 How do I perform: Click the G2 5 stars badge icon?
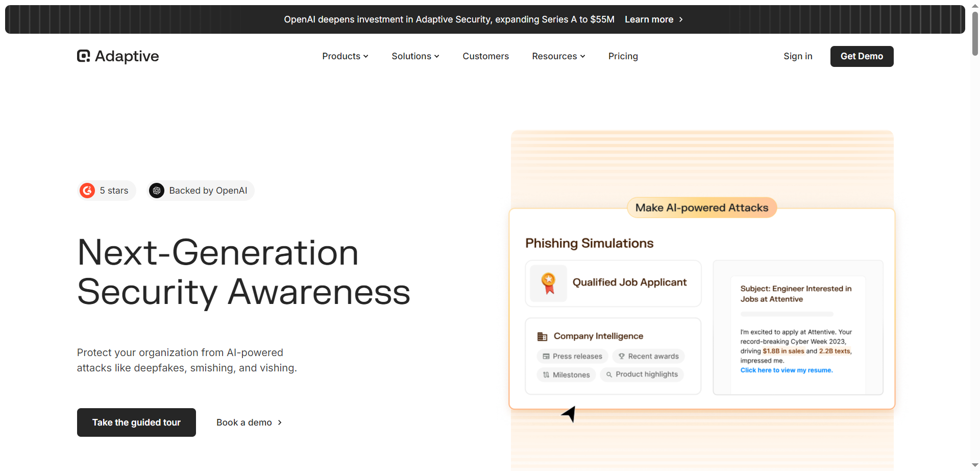87,191
